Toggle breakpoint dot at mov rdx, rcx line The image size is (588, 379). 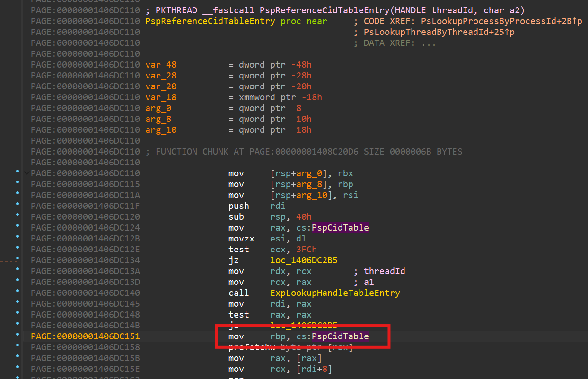tap(18, 271)
